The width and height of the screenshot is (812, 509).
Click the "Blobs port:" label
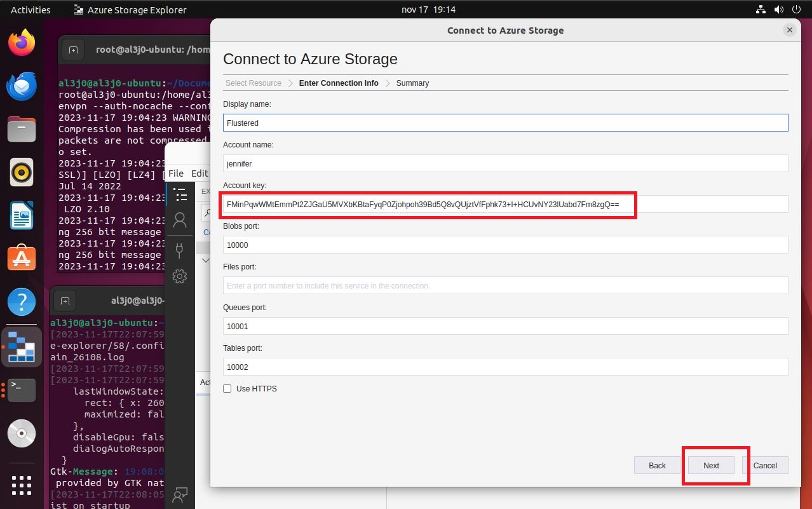241,226
